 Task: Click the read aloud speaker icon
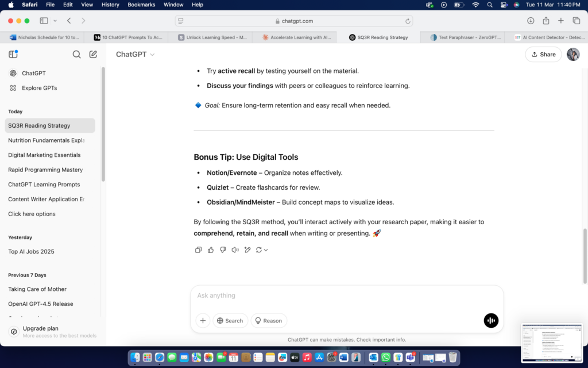click(235, 250)
